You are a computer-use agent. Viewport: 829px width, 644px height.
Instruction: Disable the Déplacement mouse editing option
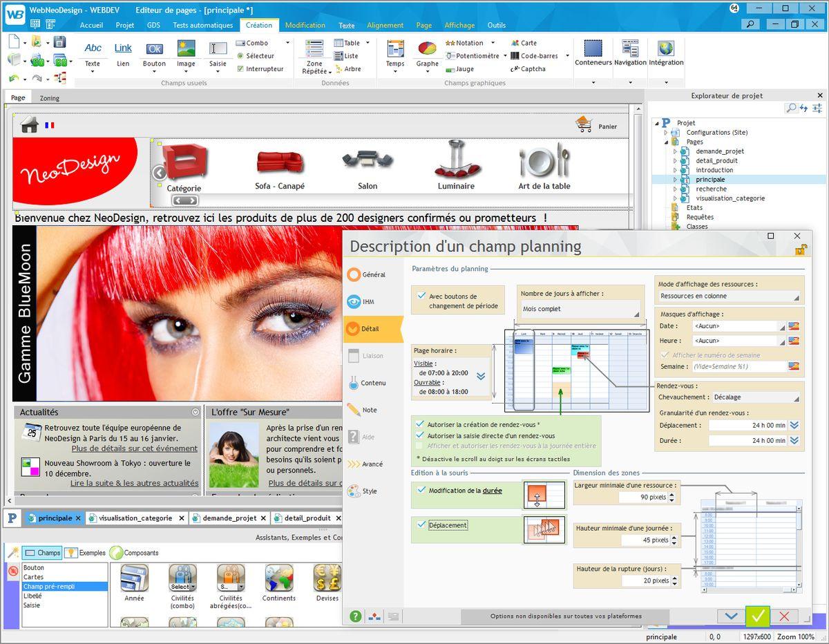421,524
